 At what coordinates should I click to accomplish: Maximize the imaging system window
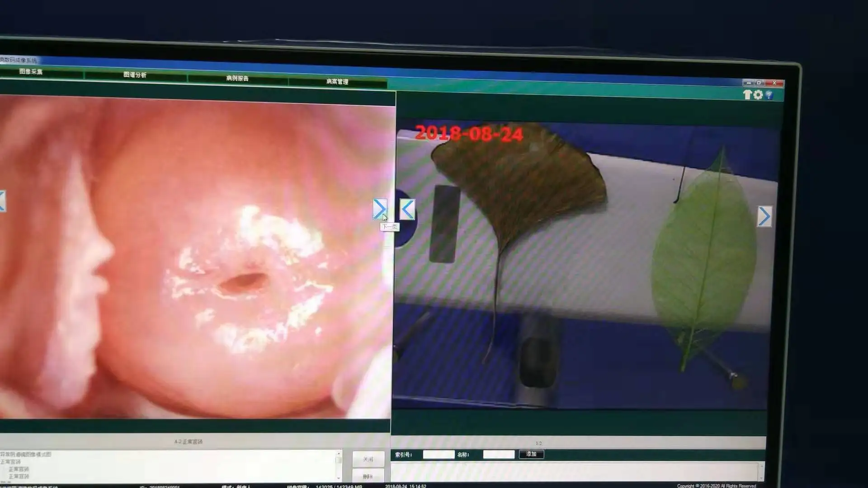759,83
